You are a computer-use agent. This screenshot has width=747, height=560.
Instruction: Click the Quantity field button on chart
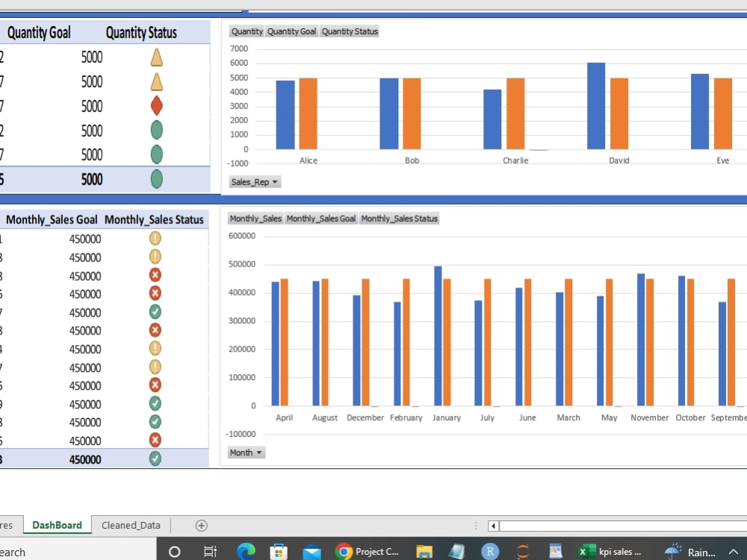tap(247, 31)
